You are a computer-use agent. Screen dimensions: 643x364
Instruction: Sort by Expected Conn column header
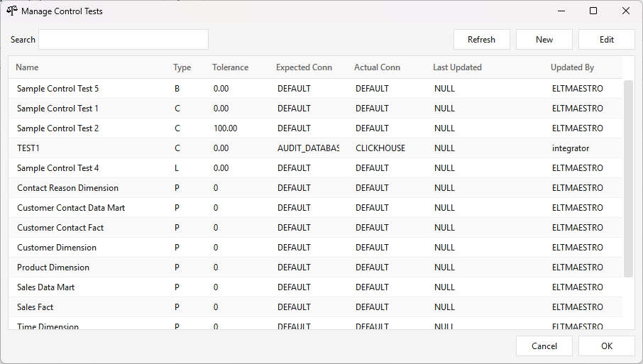[304, 67]
